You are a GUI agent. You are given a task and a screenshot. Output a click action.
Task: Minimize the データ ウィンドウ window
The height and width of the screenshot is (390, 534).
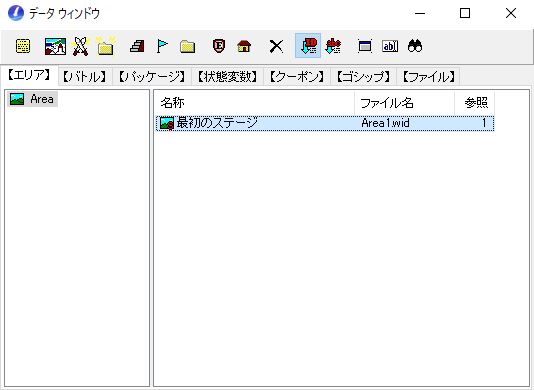coord(420,14)
